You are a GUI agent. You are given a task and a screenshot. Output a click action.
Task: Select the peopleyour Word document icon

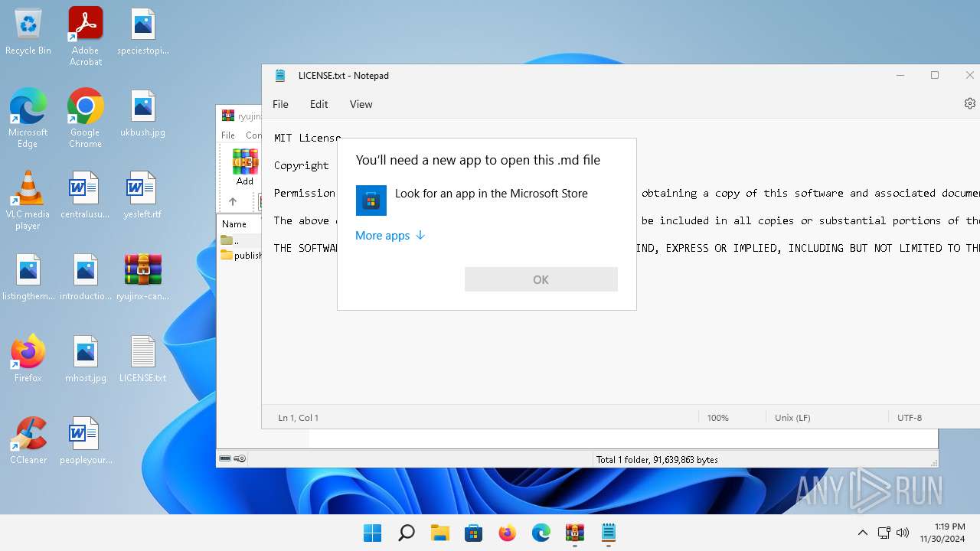coord(85,440)
